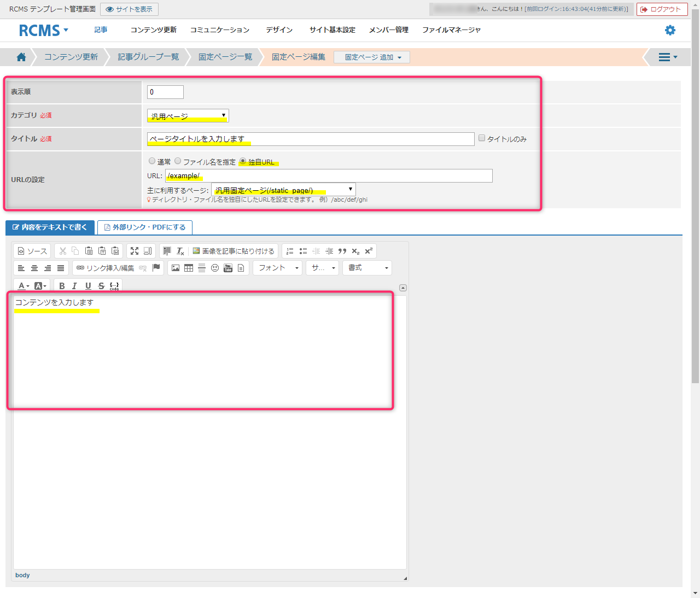Click the block quote icon
Screen dimensions: 700x598
342,251
